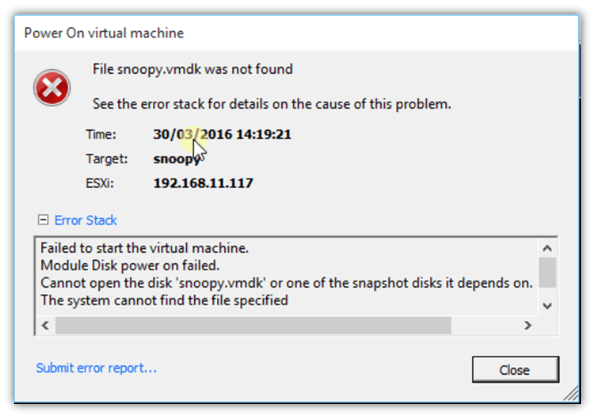Close the Power On error dialog
The image size is (595, 418).
(x=515, y=369)
